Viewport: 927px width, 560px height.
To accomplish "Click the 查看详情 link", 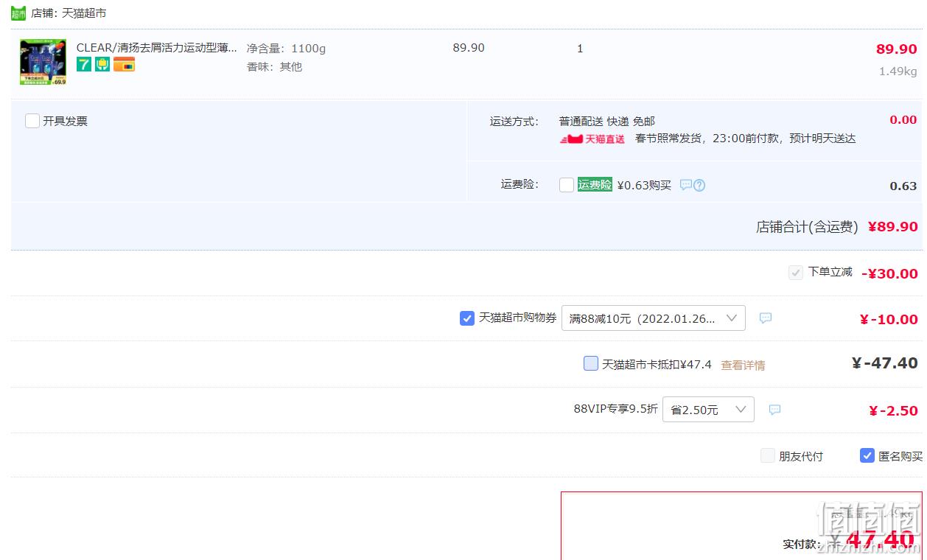I will [x=743, y=365].
